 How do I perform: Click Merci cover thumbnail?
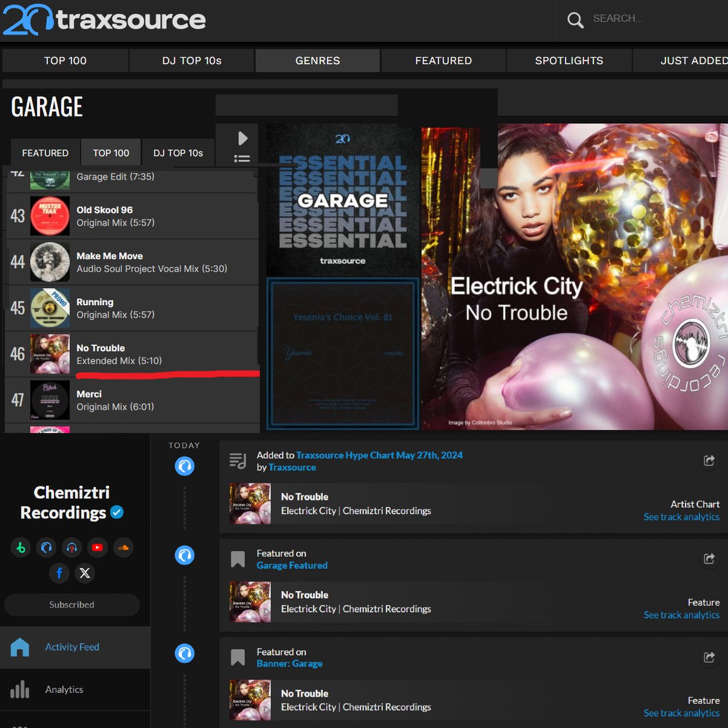click(50, 400)
